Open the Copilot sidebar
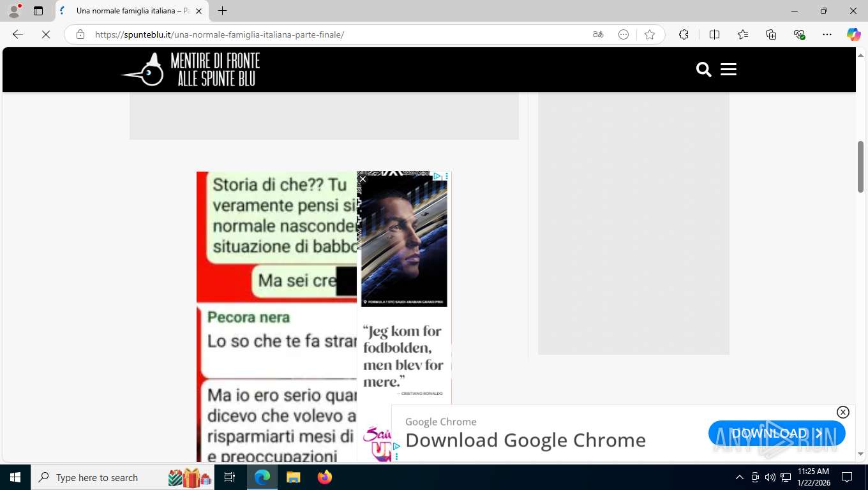868x490 pixels. click(x=853, y=34)
